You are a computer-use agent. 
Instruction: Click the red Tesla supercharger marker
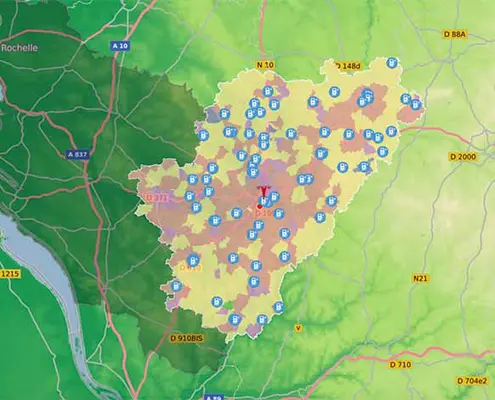tap(264, 191)
